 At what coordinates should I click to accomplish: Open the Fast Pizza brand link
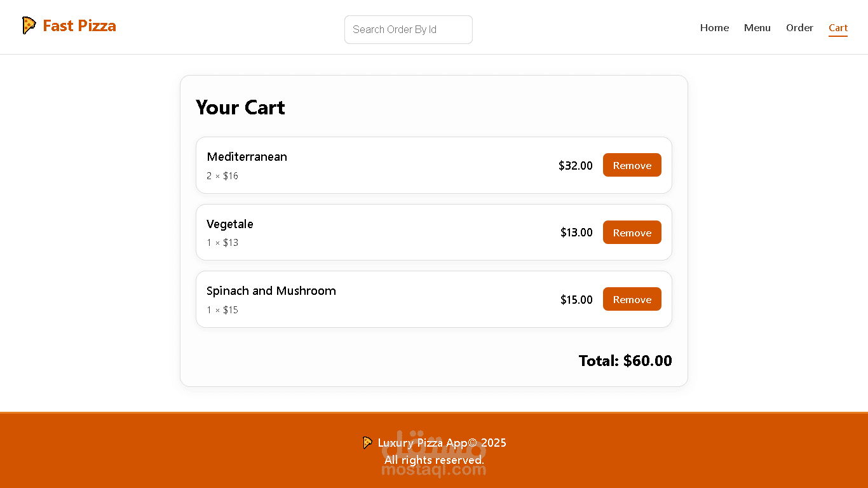79,26
